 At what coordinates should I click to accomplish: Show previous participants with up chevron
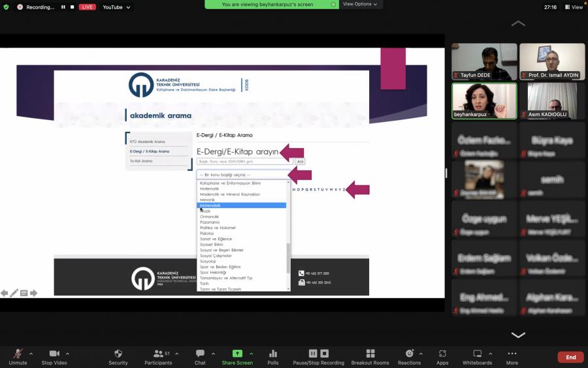click(518, 23)
